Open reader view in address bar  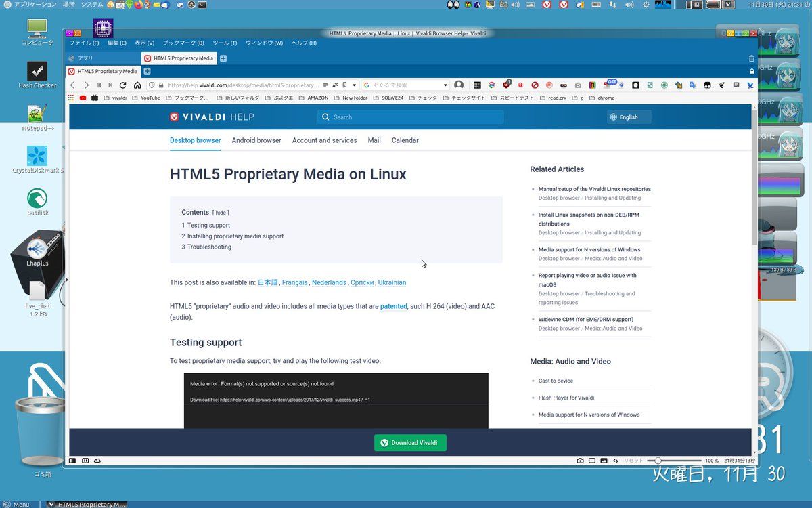tap(325, 85)
